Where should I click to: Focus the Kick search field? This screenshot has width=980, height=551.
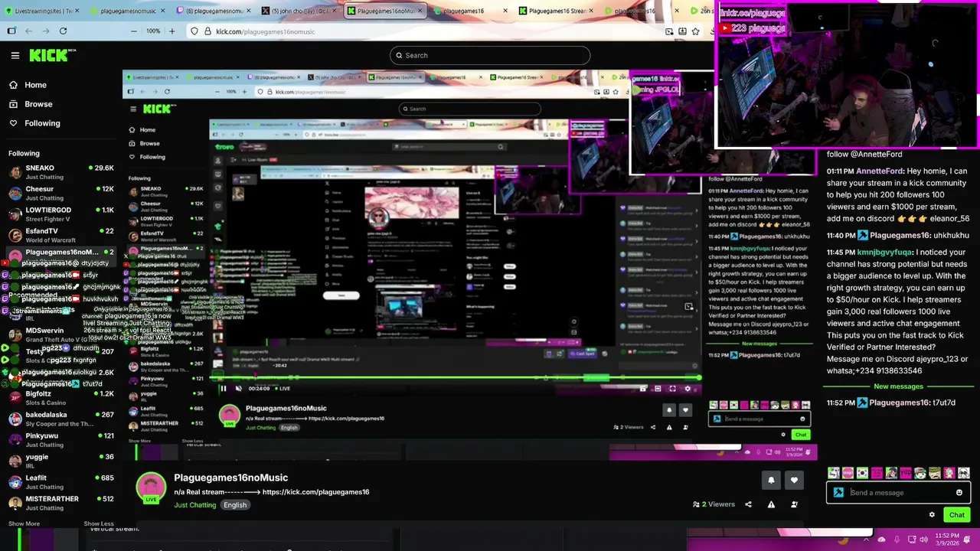[490, 55]
